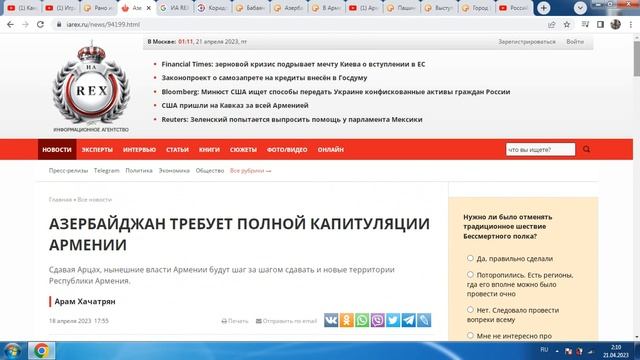Open Reuters: Зеленский headline
The width and height of the screenshot is (640, 360).
292,120
